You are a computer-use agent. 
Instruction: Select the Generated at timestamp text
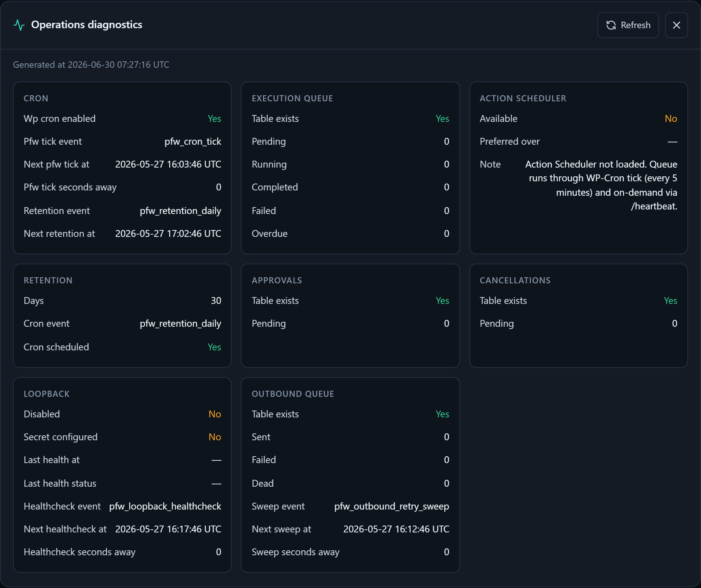point(91,65)
